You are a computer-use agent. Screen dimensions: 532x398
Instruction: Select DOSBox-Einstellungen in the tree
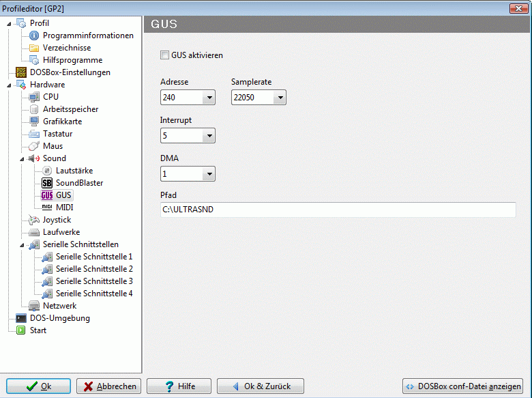[70, 72]
